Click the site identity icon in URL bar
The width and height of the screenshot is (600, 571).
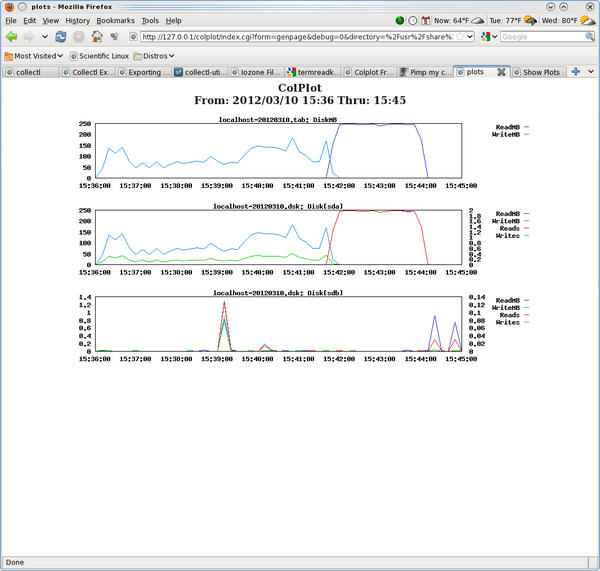[x=133, y=37]
